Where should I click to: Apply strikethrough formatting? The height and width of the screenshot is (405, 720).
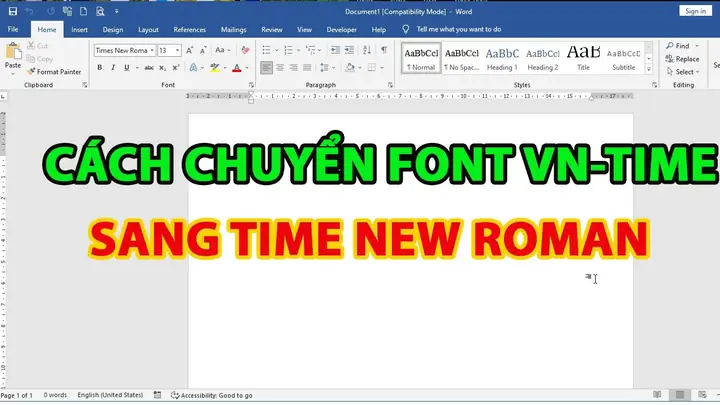coord(149,68)
